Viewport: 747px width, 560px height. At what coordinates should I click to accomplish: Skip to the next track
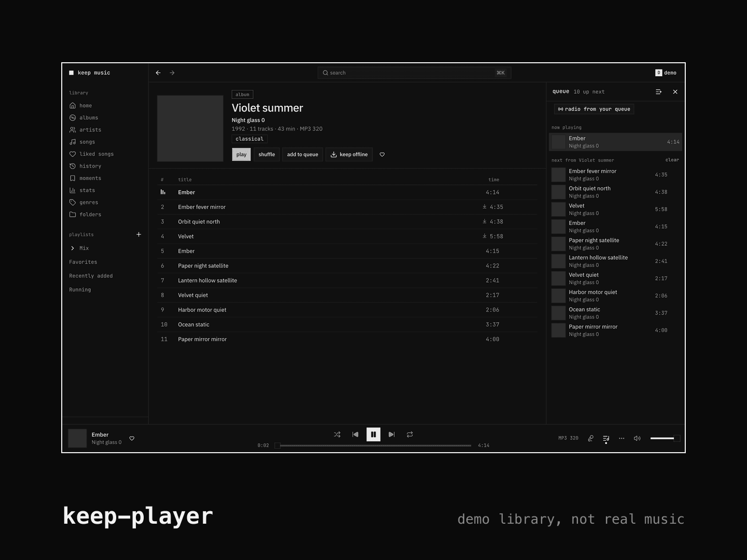[x=392, y=435]
